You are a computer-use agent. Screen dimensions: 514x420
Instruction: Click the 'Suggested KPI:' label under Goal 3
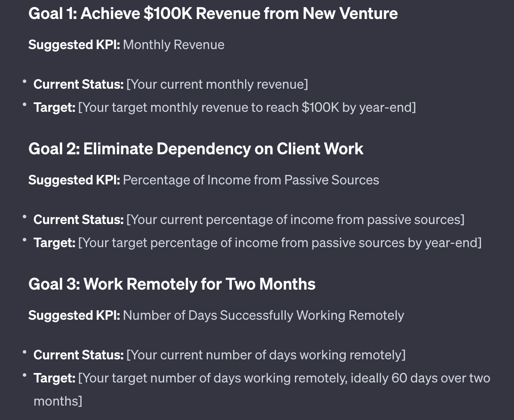(x=74, y=315)
